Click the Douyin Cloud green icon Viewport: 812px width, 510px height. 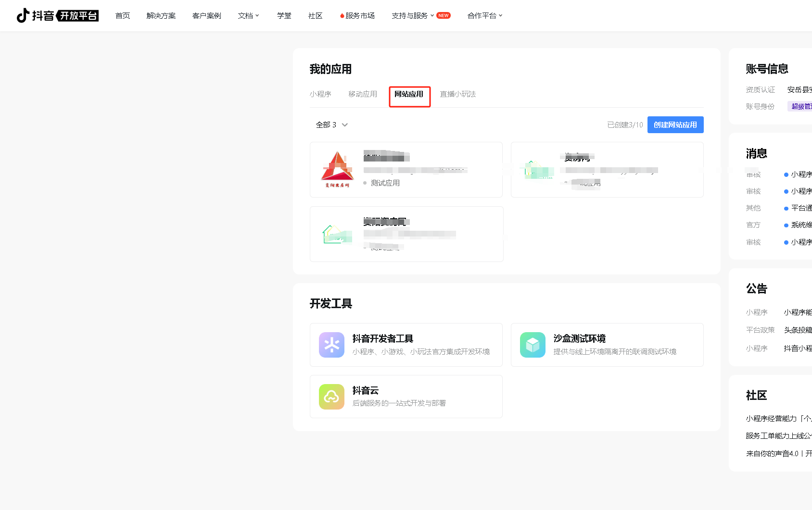click(331, 397)
